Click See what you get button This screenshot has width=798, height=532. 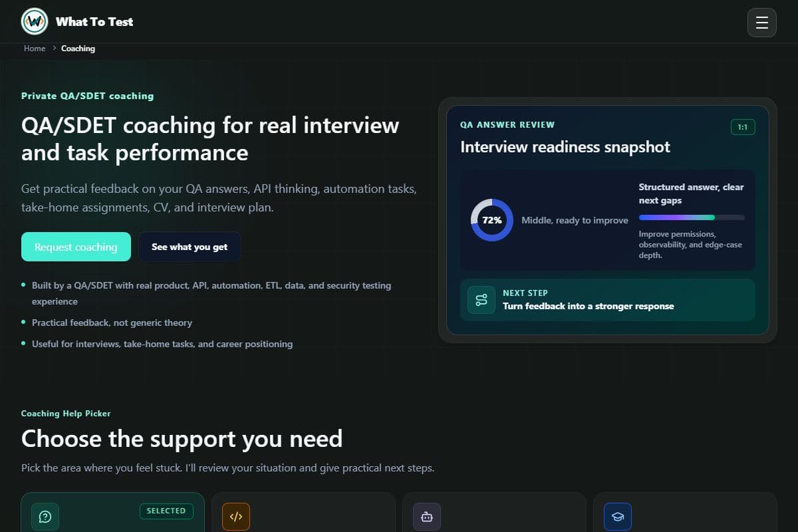pyautogui.click(x=190, y=247)
